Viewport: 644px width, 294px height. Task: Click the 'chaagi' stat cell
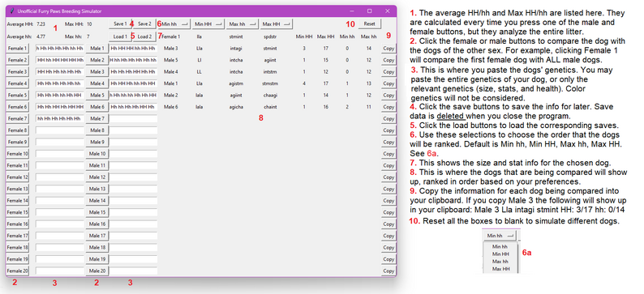[270, 95]
